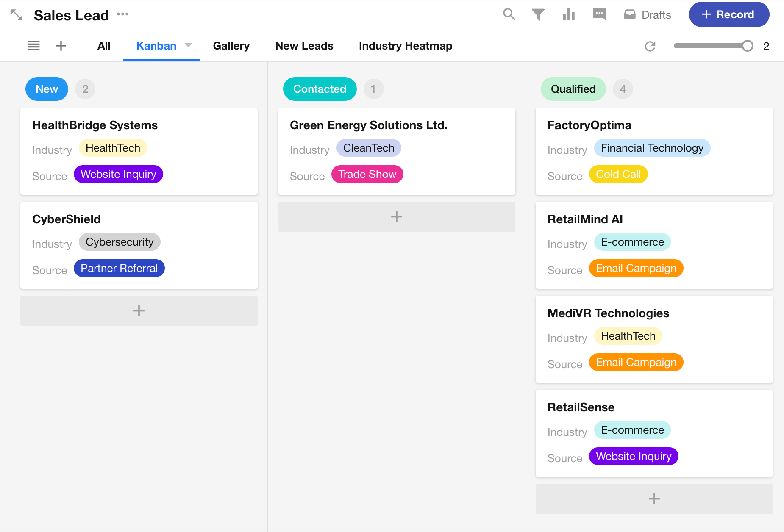This screenshot has width=784, height=532.
Task: Expand the Kanban tab dropdown arrow
Action: tap(189, 45)
